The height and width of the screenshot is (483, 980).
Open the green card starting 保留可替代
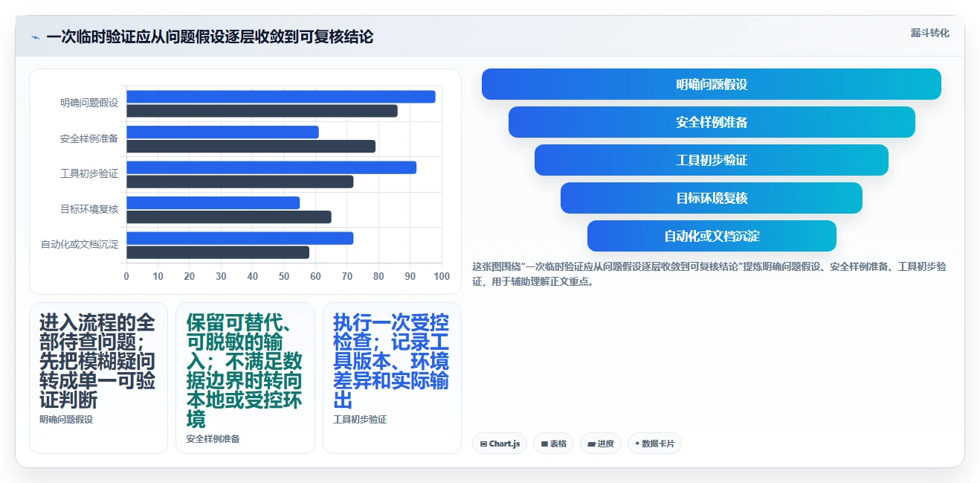pos(245,377)
